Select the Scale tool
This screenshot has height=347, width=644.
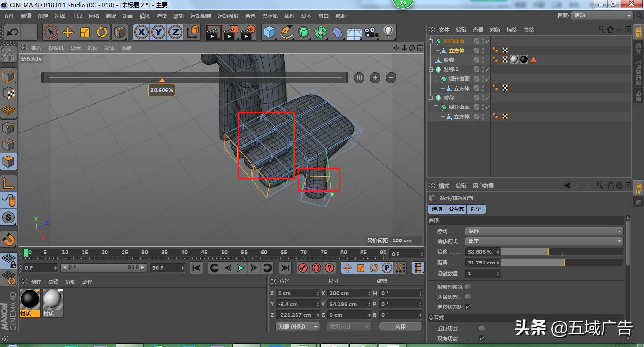tap(85, 32)
